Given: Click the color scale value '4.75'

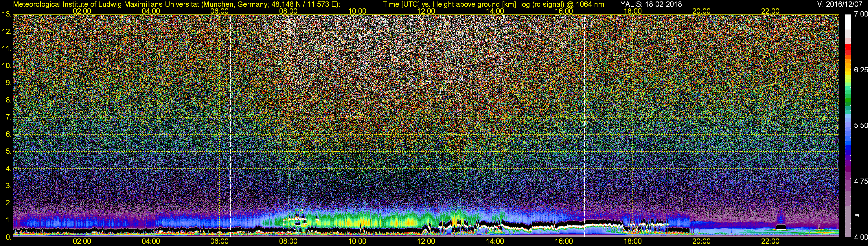Looking at the screenshot, I should tap(861, 181).
